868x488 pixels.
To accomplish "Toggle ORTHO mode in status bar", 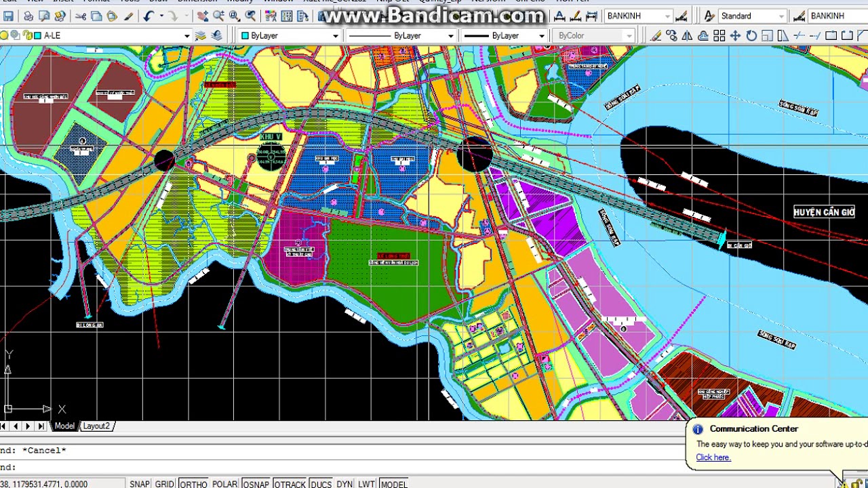I will point(193,483).
